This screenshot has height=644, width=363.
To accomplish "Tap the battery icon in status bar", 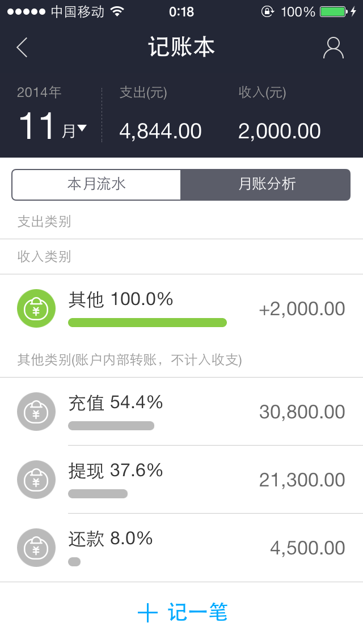I will point(333,11).
